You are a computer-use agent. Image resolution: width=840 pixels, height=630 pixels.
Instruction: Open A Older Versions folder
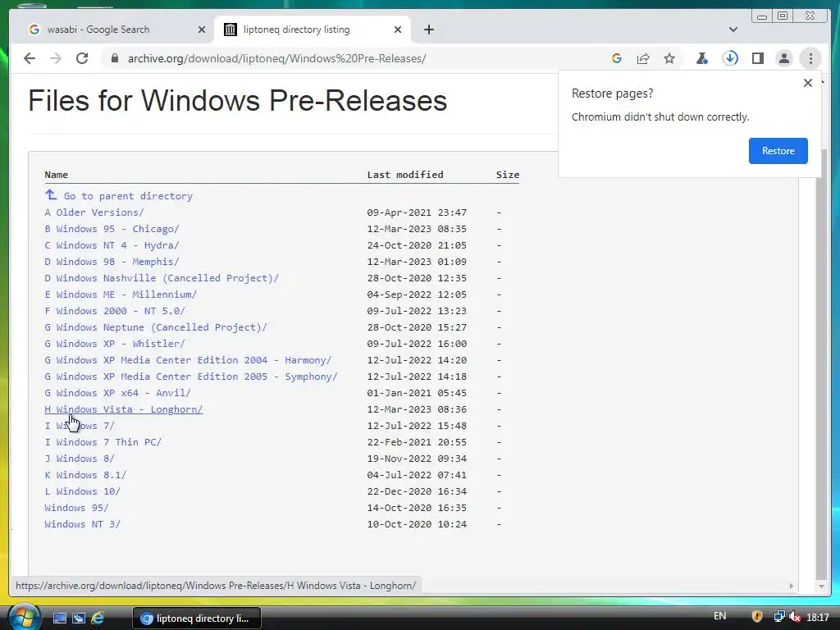[94, 212]
